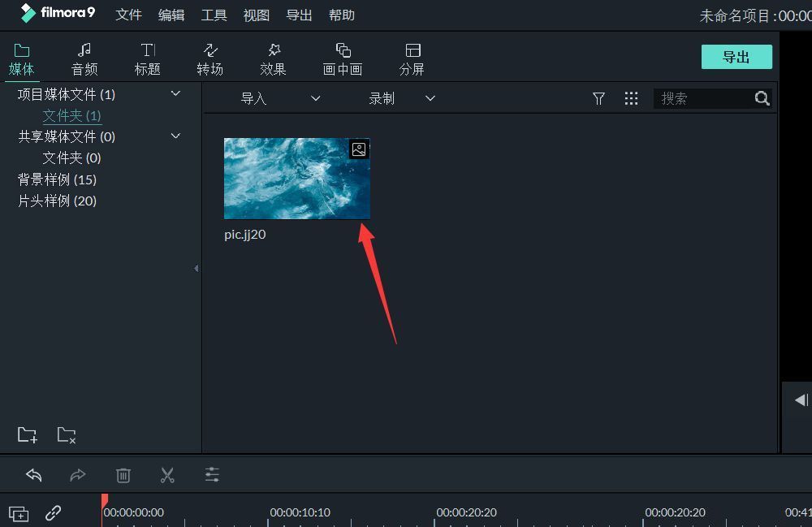
Task: Open the 文件 menu
Action: (x=128, y=15)
